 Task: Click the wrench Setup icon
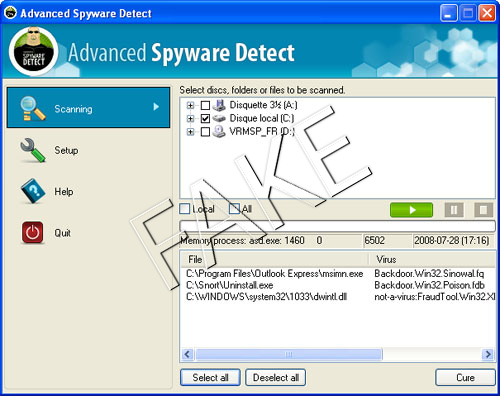pyautogui.click(x=32, y=150)
